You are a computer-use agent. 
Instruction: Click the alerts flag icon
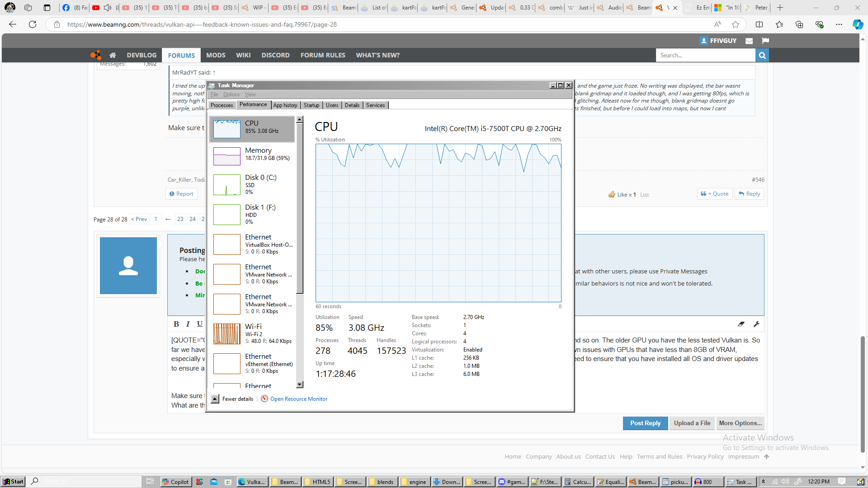tap(765, 41)
